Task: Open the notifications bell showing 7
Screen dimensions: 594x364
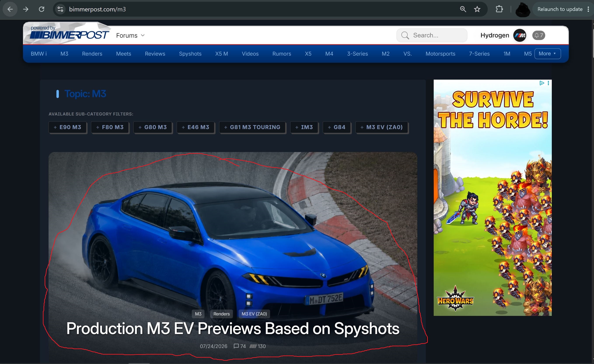Action: (x=538, y=35)
